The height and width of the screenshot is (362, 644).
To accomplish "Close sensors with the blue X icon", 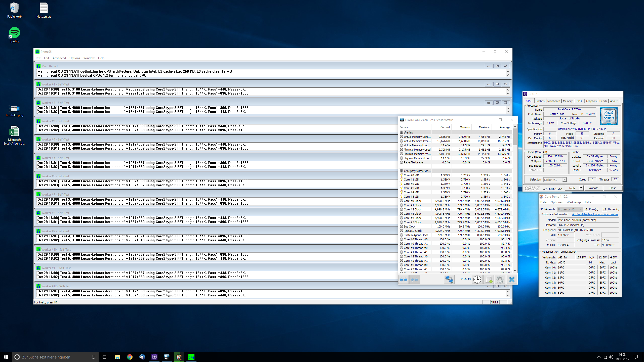I will (512, 279).
